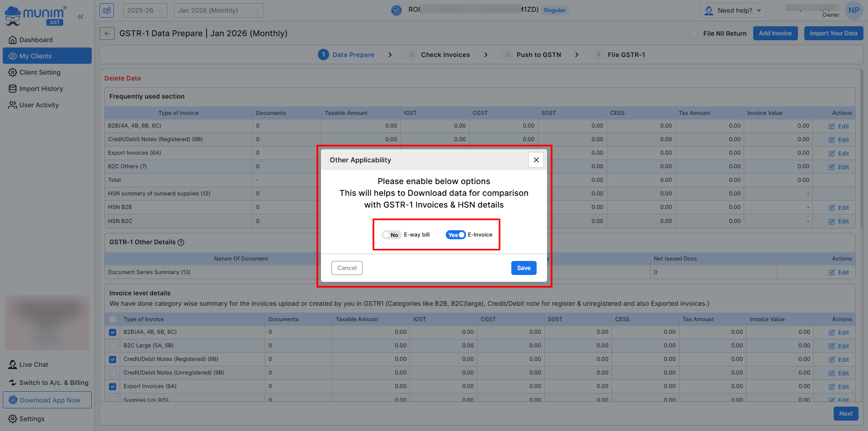868x431 pixels.
Task: Open Settings in the sidebar
Action: tap(32, 419)
